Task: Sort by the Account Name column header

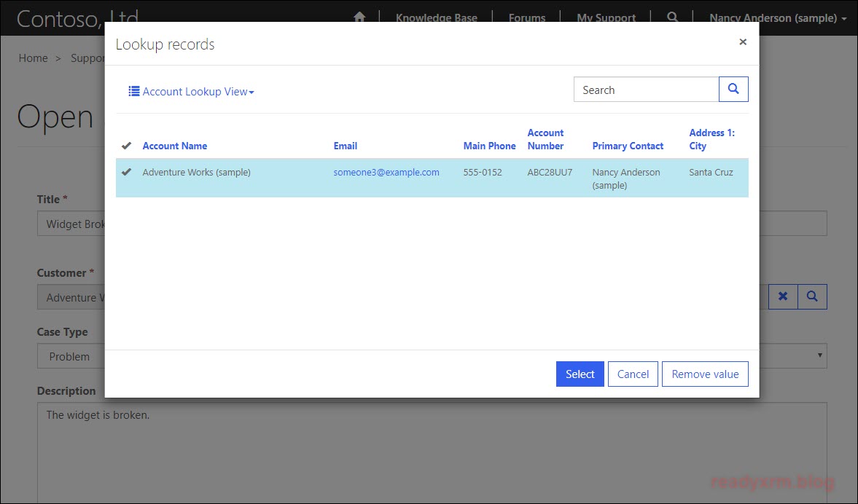Action: [x=175, y=146]
